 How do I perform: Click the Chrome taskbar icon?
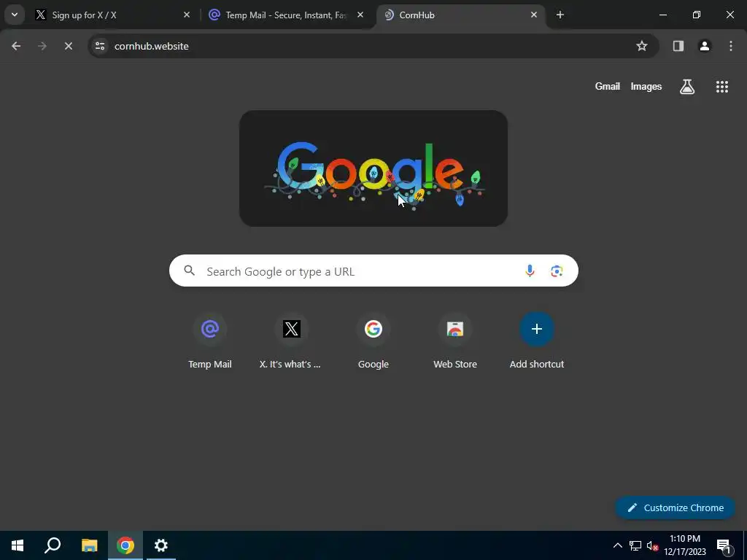coord(125,545)
